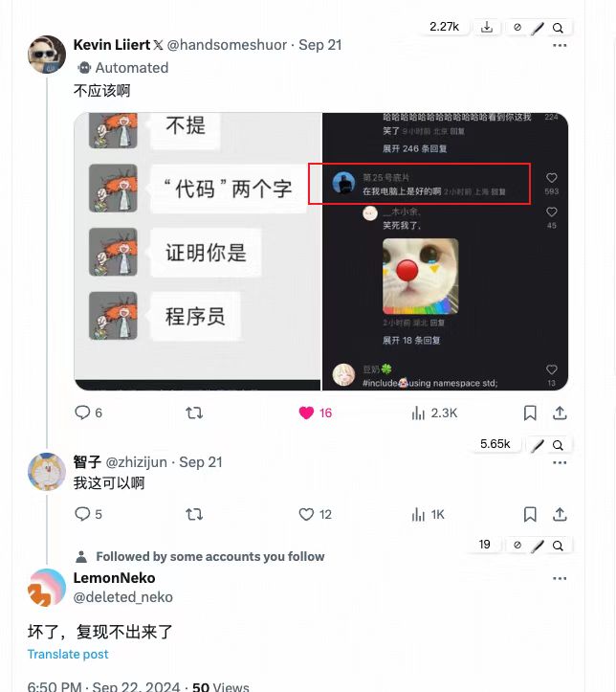Screen dimensions: 616x692
Task: Open more options on LemonNeko's post
Action: coord(560,578)
